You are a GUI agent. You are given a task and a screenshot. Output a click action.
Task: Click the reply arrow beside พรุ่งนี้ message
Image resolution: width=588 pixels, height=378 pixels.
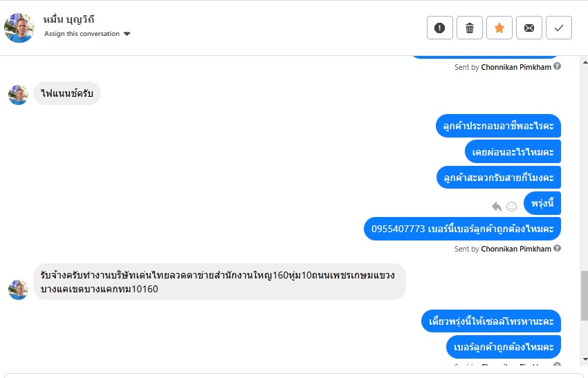[497, 206]
